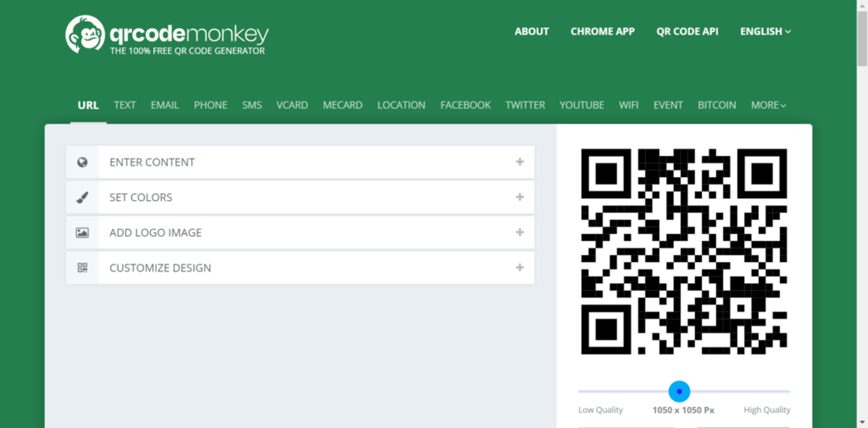Click 'The 100% Free QR Code Generator' tagline
This screenshot has width=868, height=428.
coord(187,51)
